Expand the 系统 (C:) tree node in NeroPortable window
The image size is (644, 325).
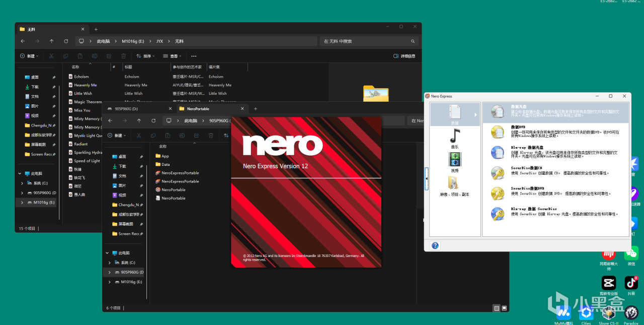(110, 263)
